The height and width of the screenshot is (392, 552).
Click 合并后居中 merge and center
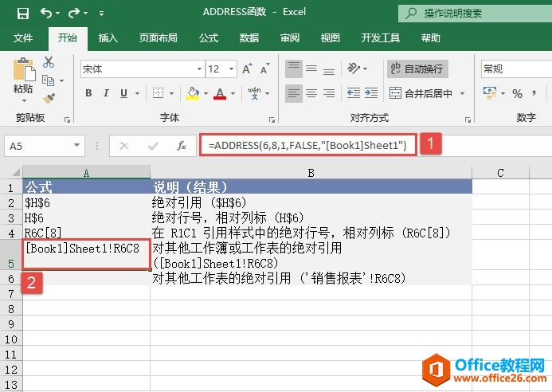(x=421, y=93)
